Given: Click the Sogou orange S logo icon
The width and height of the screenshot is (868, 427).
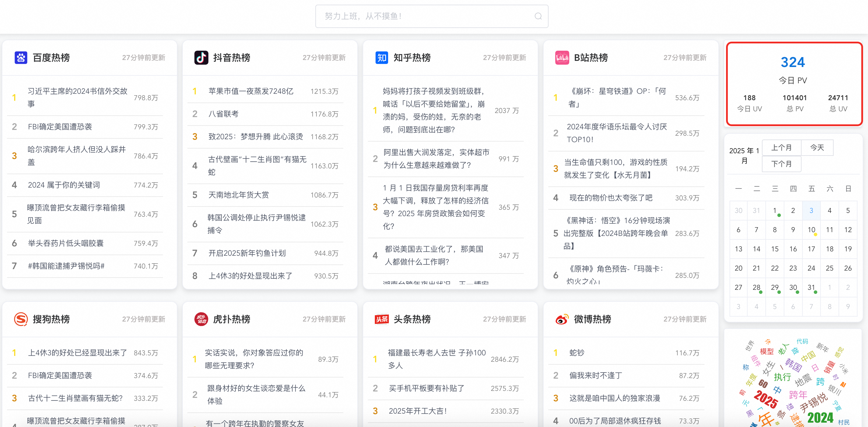Looking at the screenshot, I should pyautogui.click(x=21, y=319).
